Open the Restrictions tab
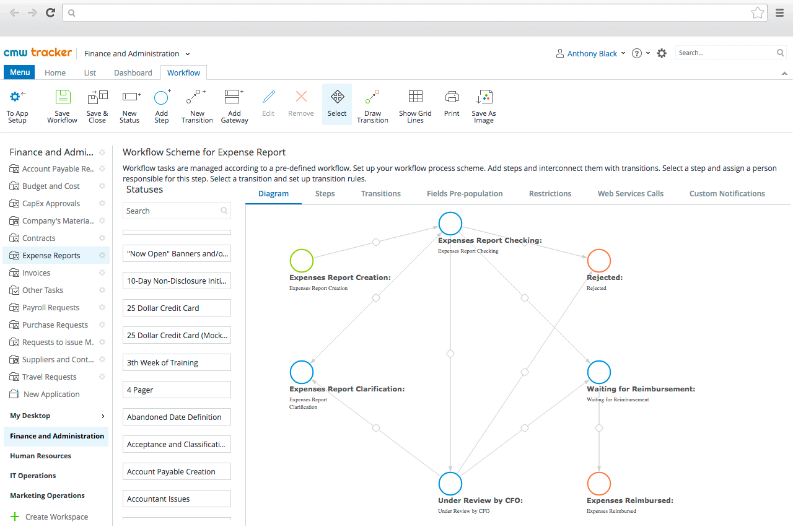Image resolution: width=793 pixels, height=532 pixels. coord(550,193)
